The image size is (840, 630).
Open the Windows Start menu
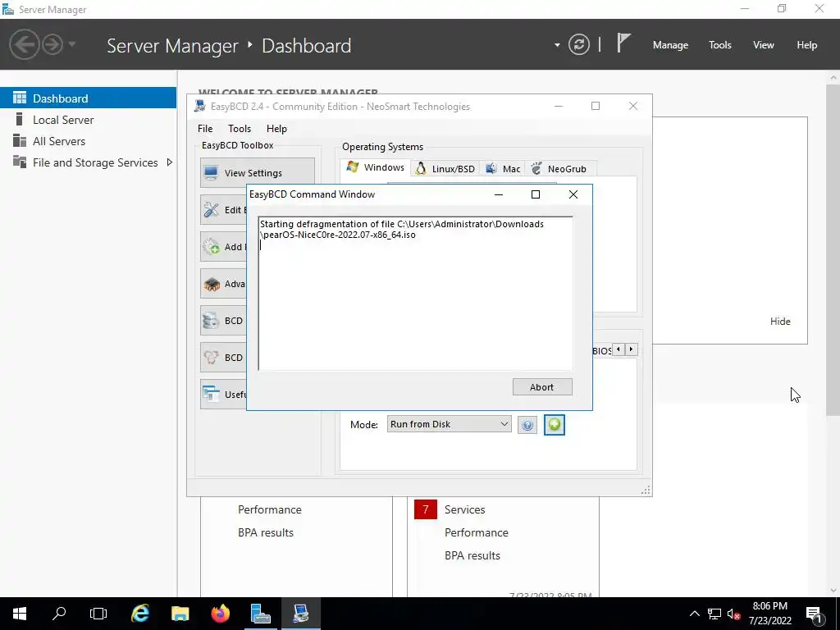coord(20,614)
